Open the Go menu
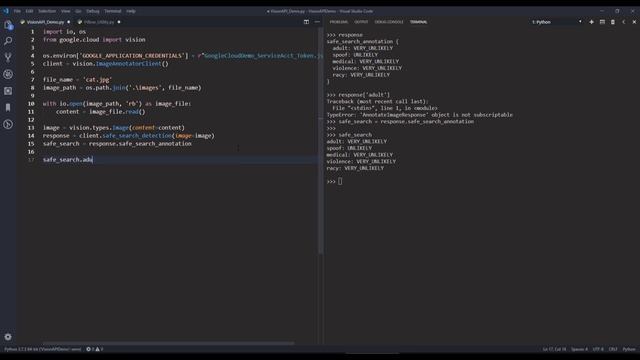Screen dimensions: 640x360 78,11
